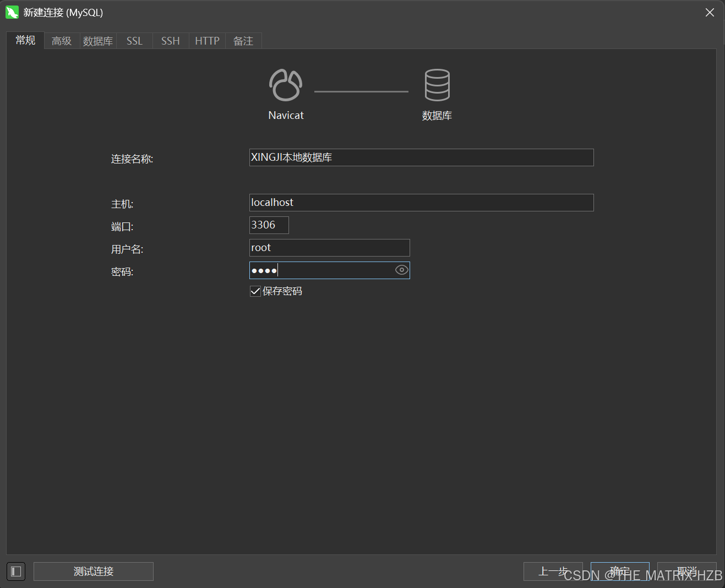Click the 主机: label
This screenshot has width=725, height=588.
point(122,204)
